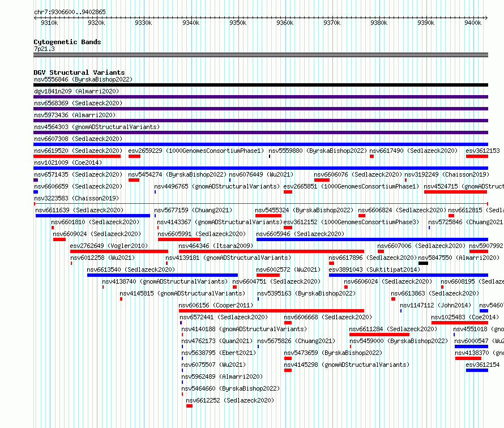The width and height of the screenshot is (504, 428).
Task: Click nsv6606024 (Sedlazeck2020) label
Action: [388, 281]
